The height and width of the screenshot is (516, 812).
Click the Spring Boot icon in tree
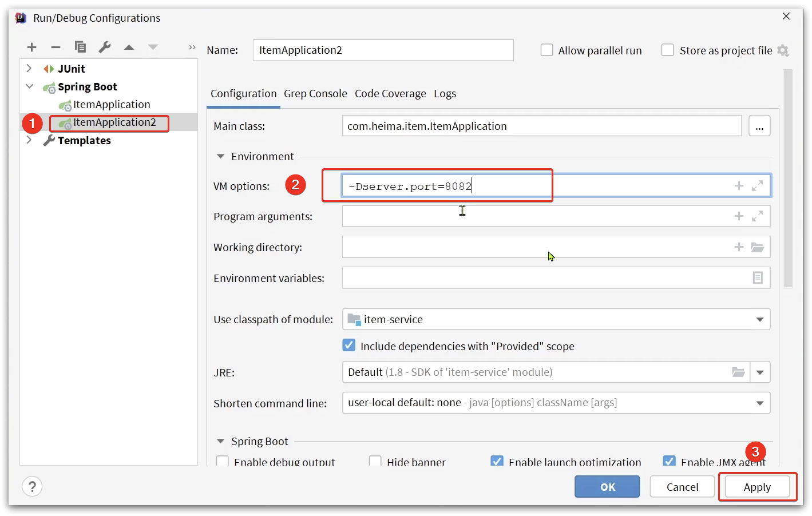tap(49, 88)
